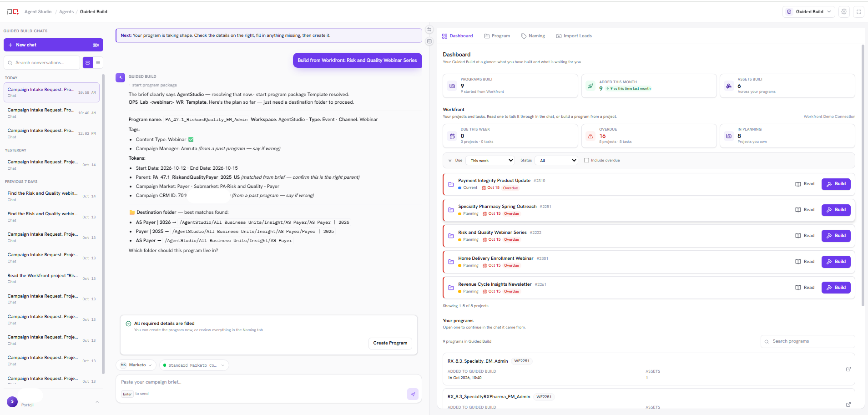The width and height of the screenshot is (868, 415).
Task: Click the Search programs field
Action: point(807,341)
